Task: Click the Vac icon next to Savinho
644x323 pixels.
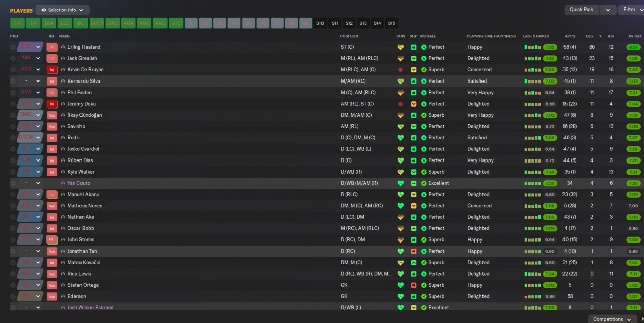Action: (52, 126)
